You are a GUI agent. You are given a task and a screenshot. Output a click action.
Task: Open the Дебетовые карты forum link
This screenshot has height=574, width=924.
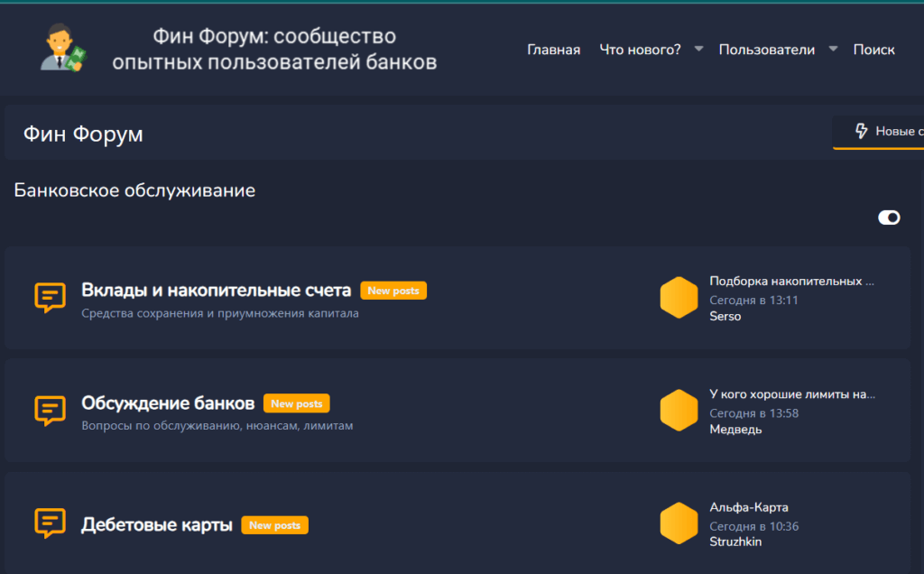click(x=157, y=524)
